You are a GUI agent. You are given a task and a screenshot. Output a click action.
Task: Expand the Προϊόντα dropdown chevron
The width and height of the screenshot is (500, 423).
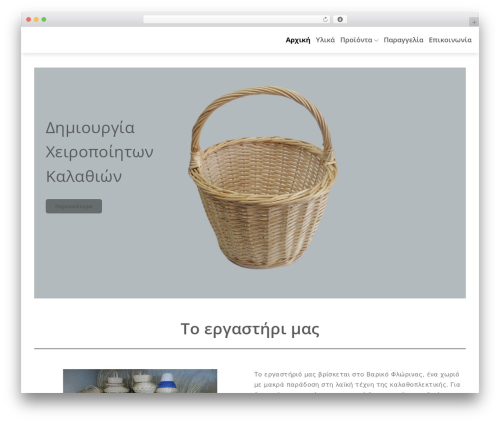(x=376, y=41)
